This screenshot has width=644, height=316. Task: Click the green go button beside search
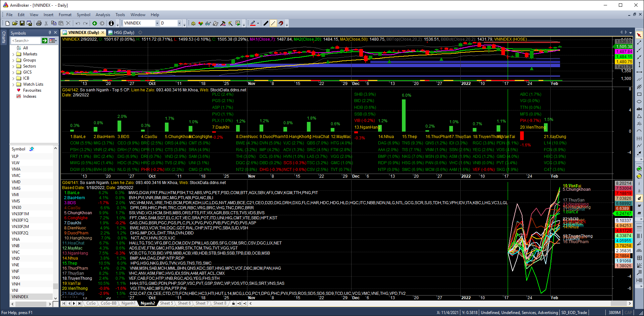(44, 41)
